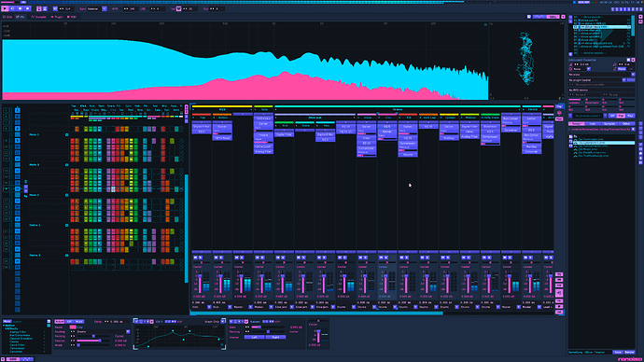This screenshot has height=362, width=644.
Task: Open the Sampler tab
Action: pos(39,17)
